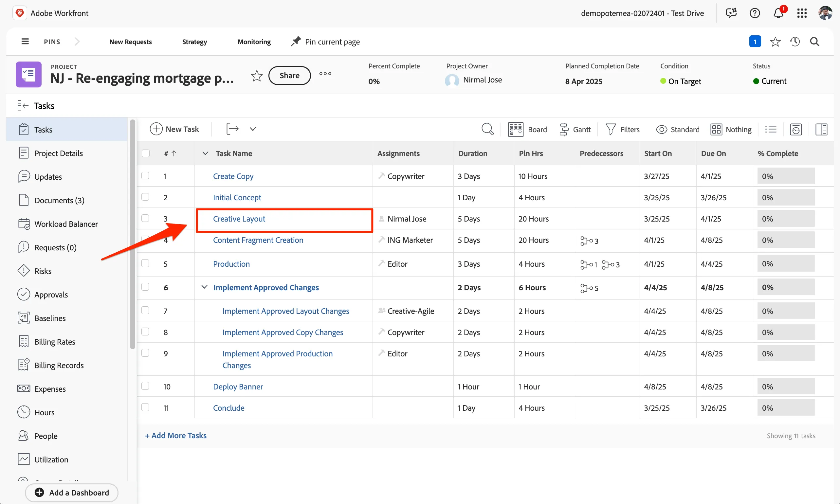
Task: Open the summary panel clock icon
Action: click(x=796, y=129)
